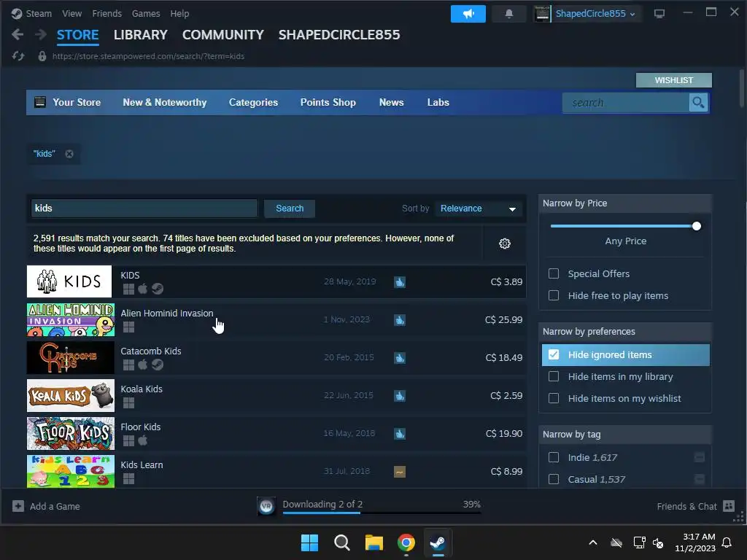The width and height of the screenshot is (747, 560).
Task: Open search preferences gear
Action: point(505,244)
